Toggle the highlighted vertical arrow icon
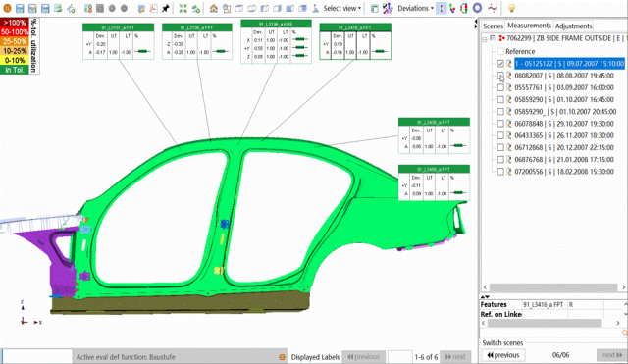Viewport: 628px width, 364px height. [441, 8]
